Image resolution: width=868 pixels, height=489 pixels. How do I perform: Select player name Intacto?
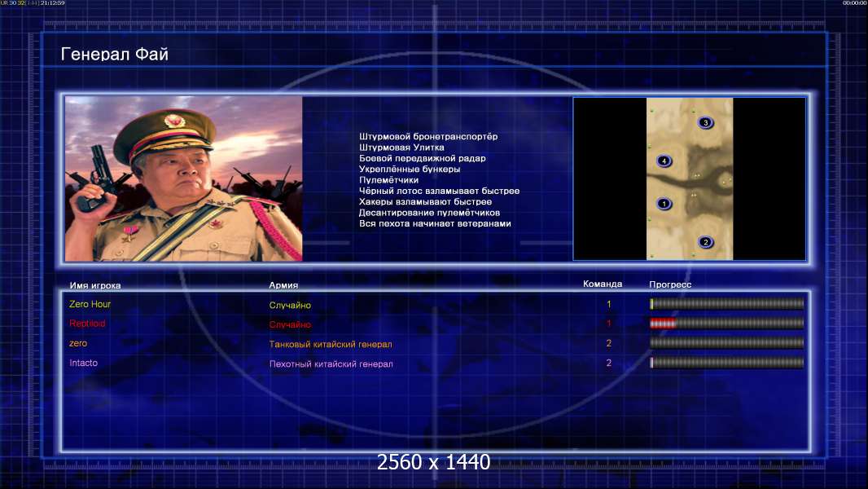point(83,363)
